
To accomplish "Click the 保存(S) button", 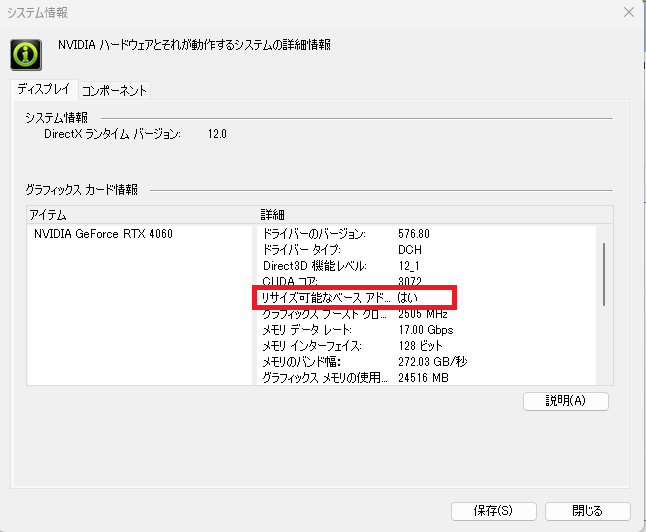I will pyautogui.click(x=494, y=511).
